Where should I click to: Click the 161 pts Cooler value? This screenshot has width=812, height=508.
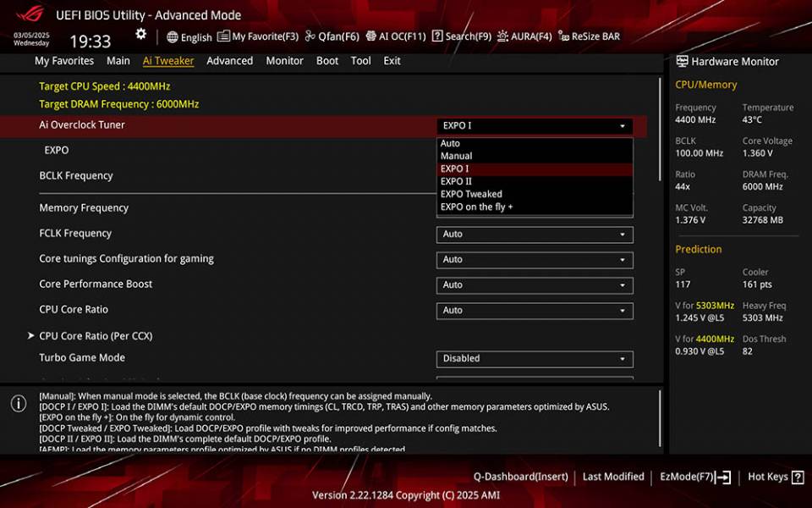pyautogui.click(x=757, y=284)
